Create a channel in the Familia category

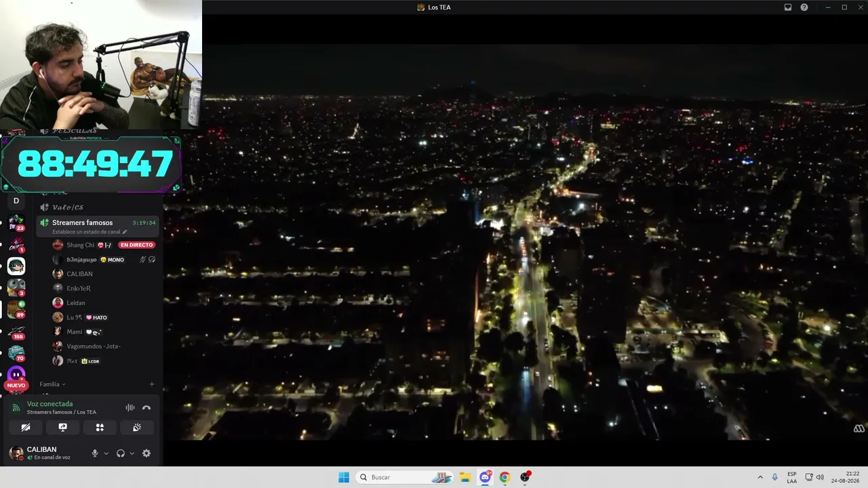pos(152,384)
